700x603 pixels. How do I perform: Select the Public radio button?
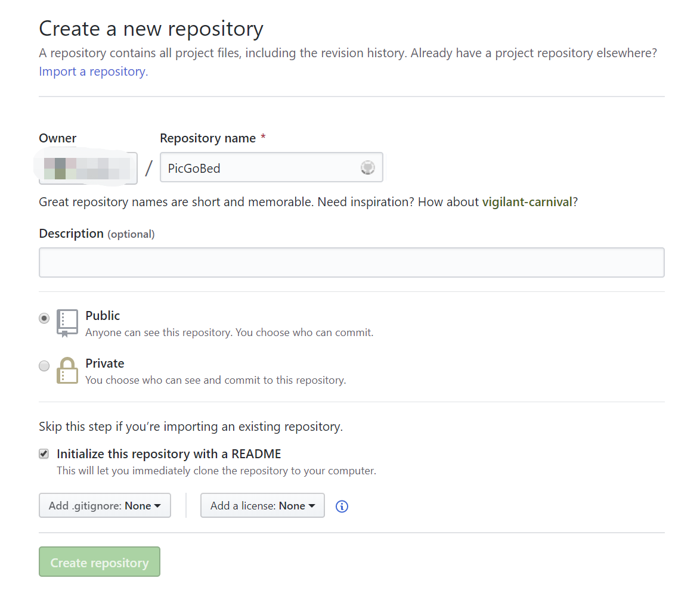(x=44, y=318)
